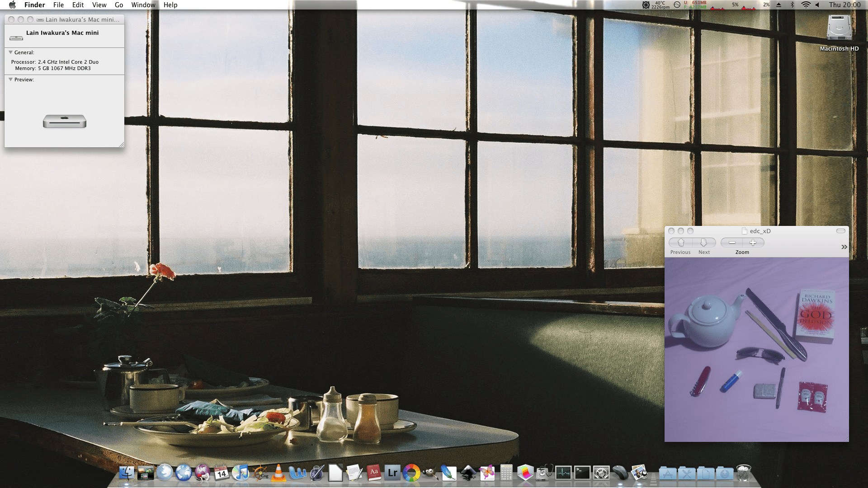Open the Go menu
868x488 pixels.
pos(119,5)
